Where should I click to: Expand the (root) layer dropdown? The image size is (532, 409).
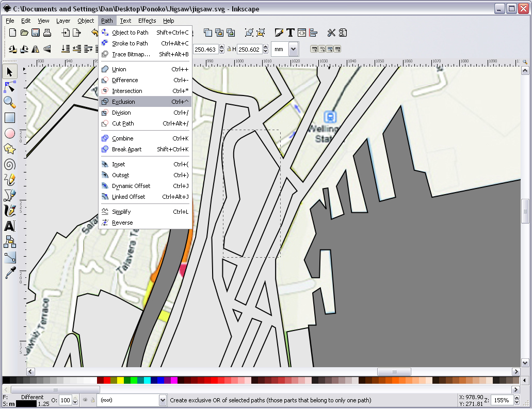pos(163,400)
